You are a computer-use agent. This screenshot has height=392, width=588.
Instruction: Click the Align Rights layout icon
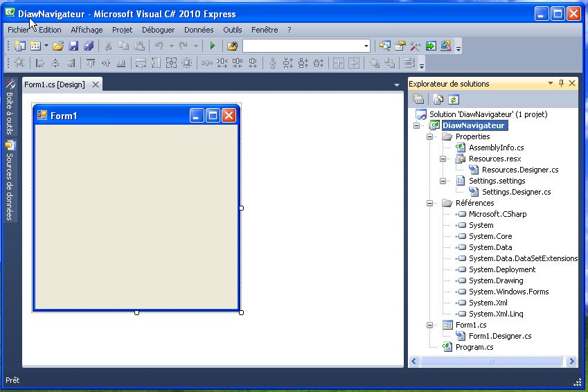(71, 64)
